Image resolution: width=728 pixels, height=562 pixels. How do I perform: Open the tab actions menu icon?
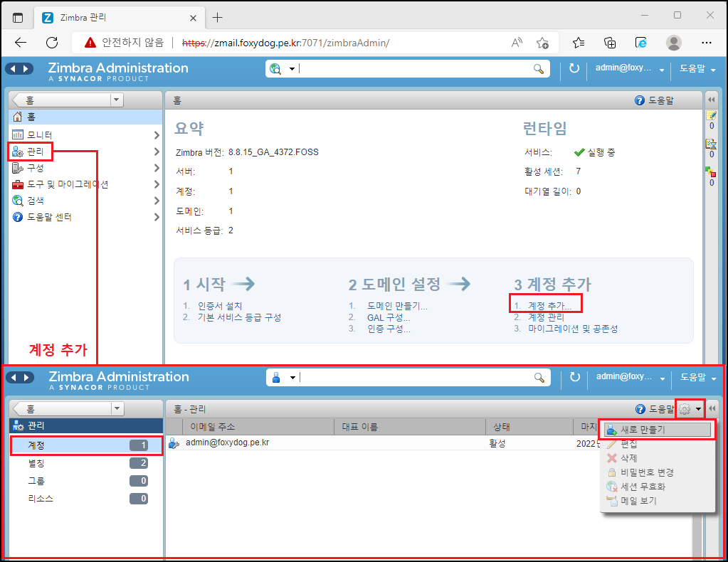tap(18, 18)
